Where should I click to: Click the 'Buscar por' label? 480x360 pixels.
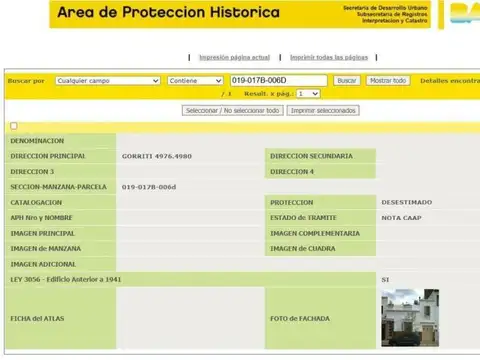(26, 81)
